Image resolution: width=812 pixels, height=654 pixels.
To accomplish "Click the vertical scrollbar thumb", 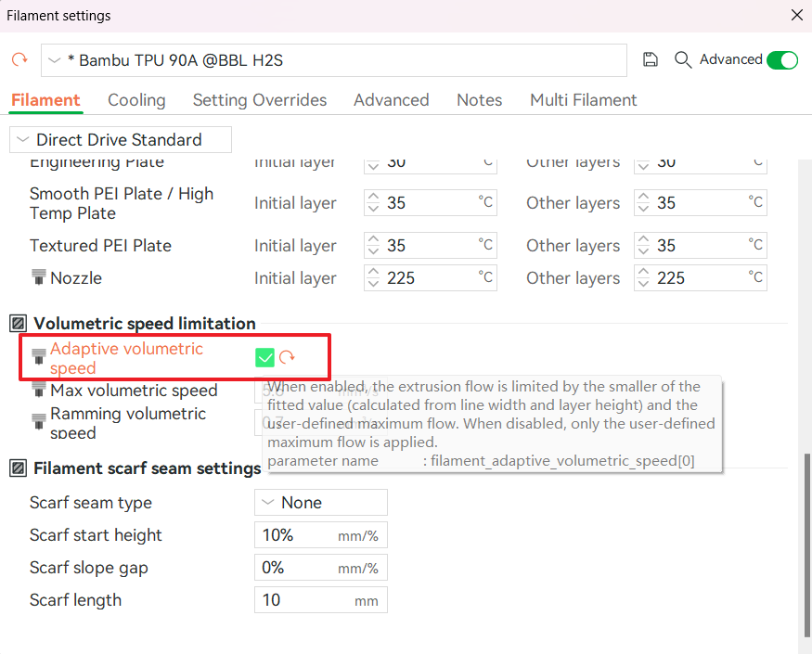I will 806,545.
